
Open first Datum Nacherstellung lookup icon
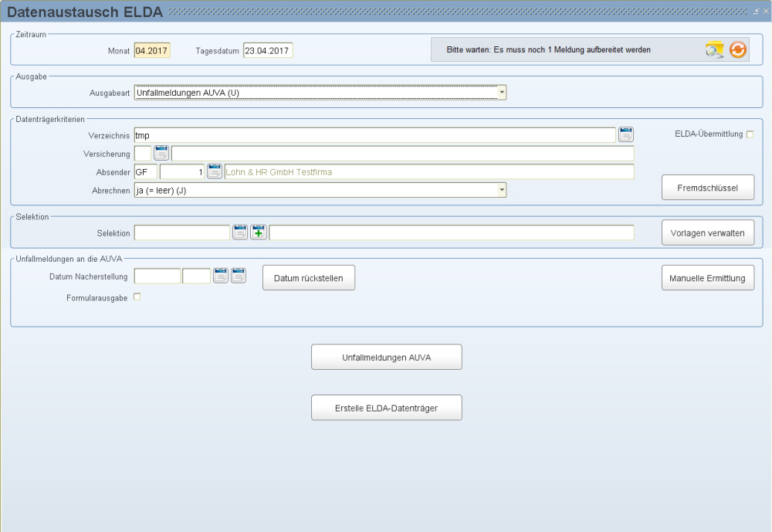(x=221, y=276)
